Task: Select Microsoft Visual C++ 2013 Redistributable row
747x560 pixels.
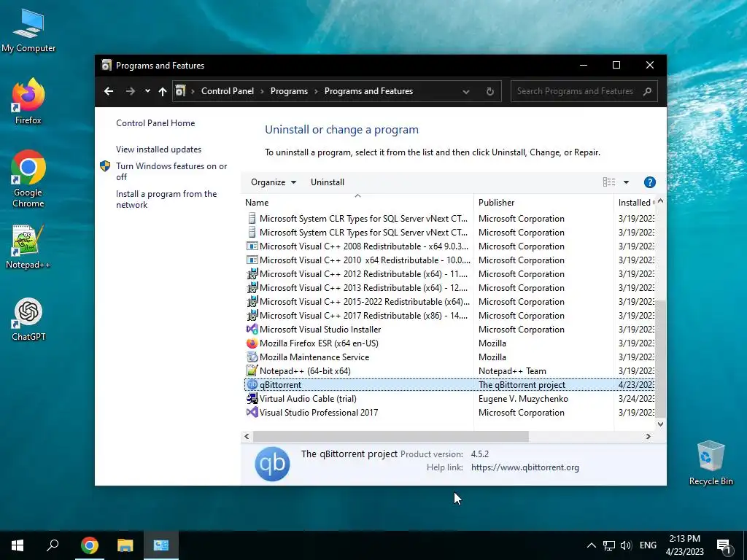Action: pos(449,288)
